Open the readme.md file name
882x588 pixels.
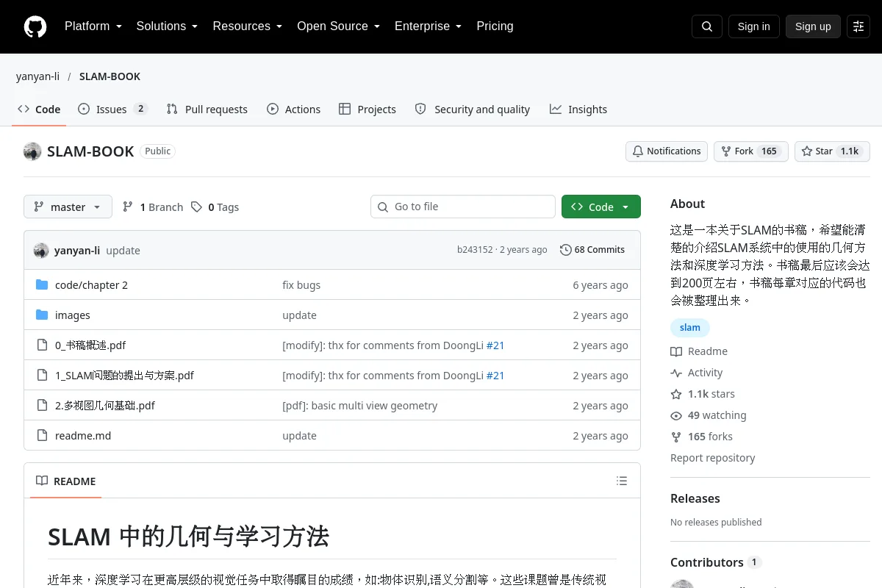point(83,435)
